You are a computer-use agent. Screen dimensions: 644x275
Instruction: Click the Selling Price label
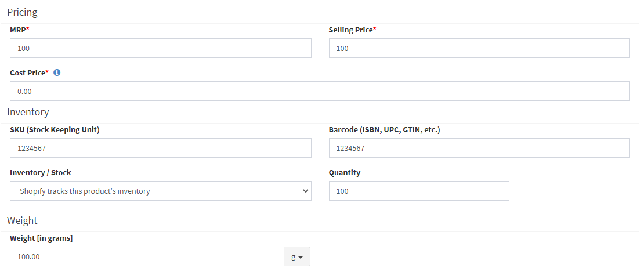click(x=350, y=30)
